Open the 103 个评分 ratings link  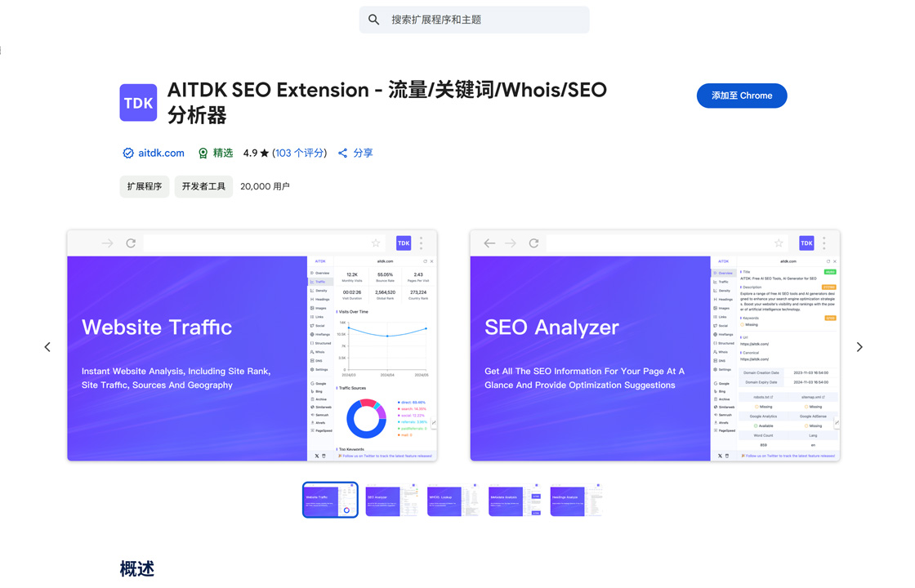299,153
